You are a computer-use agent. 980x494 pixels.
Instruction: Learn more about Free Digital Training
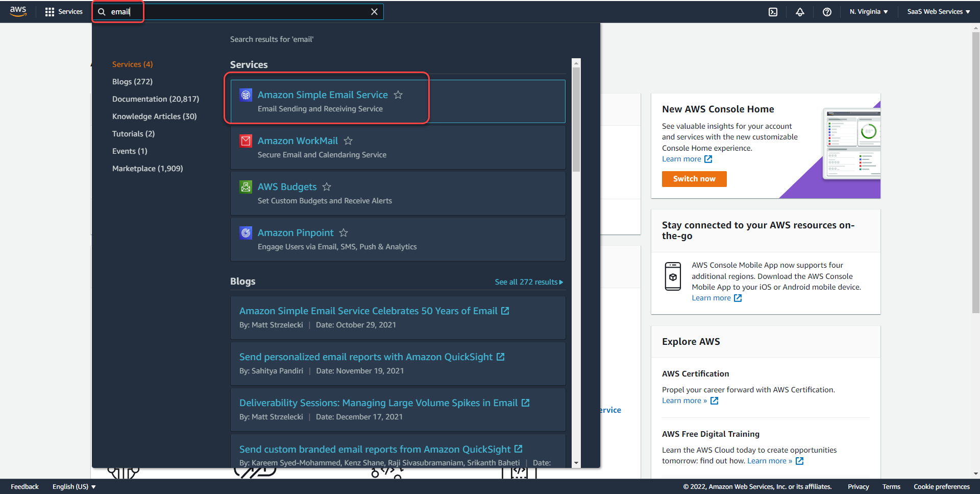775,461
